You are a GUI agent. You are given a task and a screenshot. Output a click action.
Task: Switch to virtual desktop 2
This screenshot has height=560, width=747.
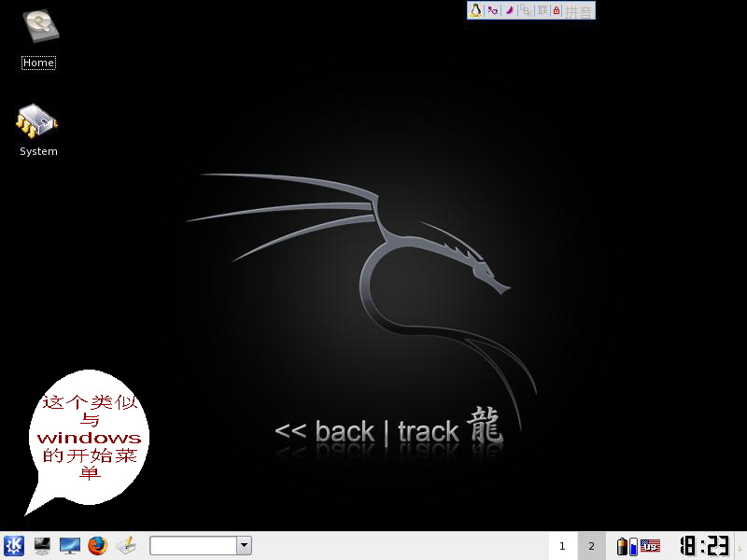click(591, 546)
